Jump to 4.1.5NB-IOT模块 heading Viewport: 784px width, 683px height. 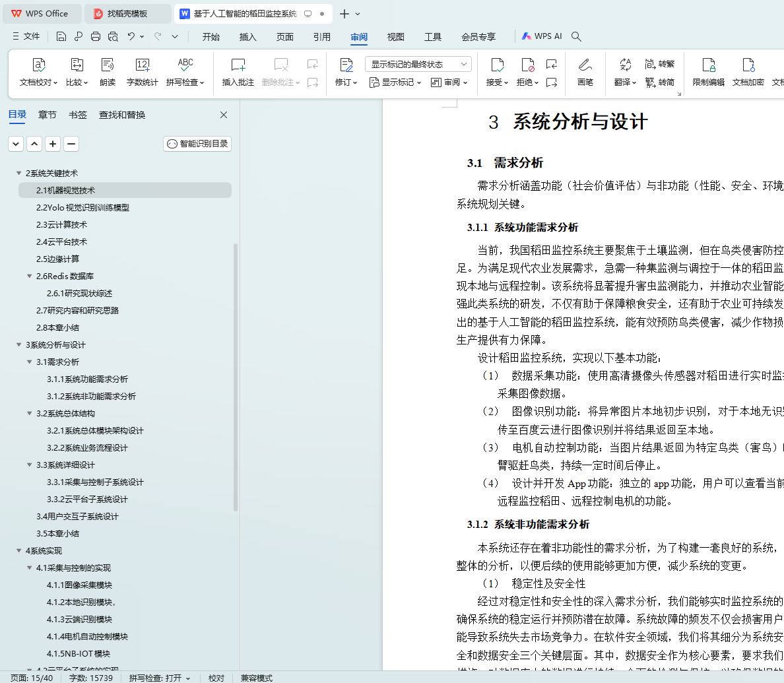point(78,653)
